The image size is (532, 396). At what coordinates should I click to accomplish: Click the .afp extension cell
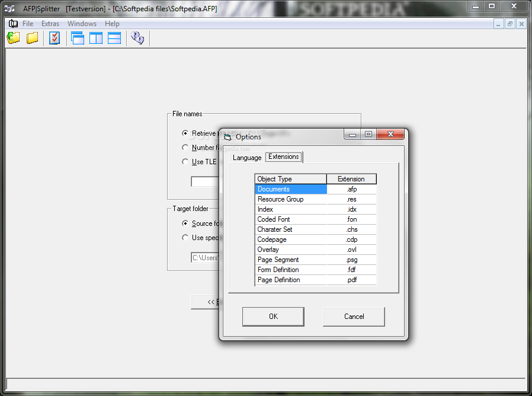[352, 189]
